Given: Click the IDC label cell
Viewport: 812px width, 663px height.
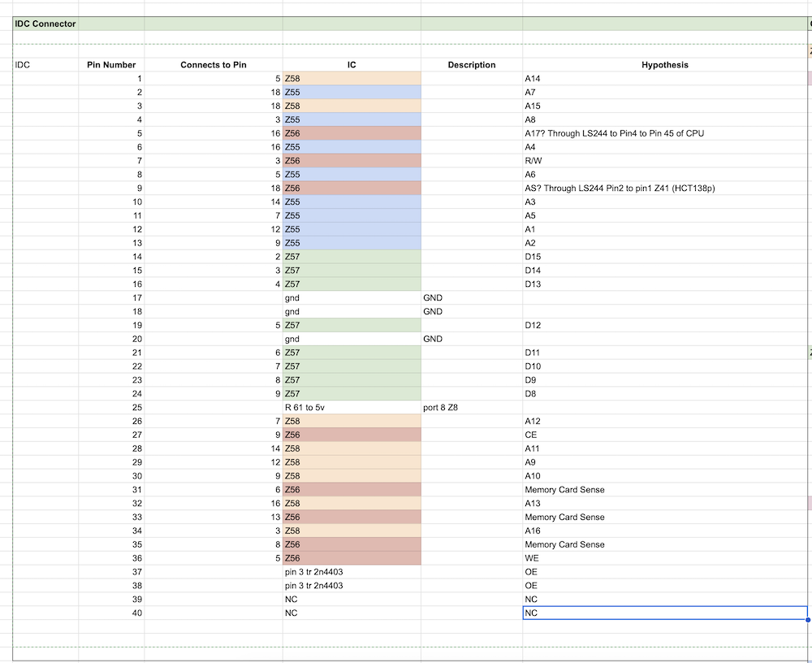Looking at the screenshot, I should (45, 65).
